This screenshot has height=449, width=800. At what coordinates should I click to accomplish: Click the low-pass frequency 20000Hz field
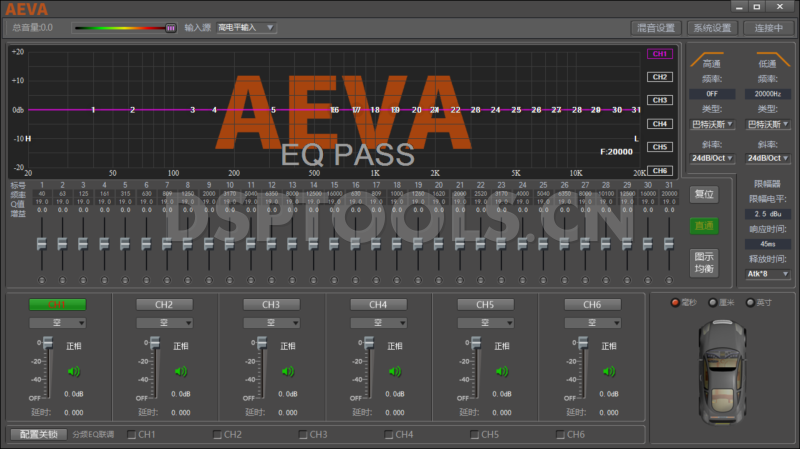[768, 94]
